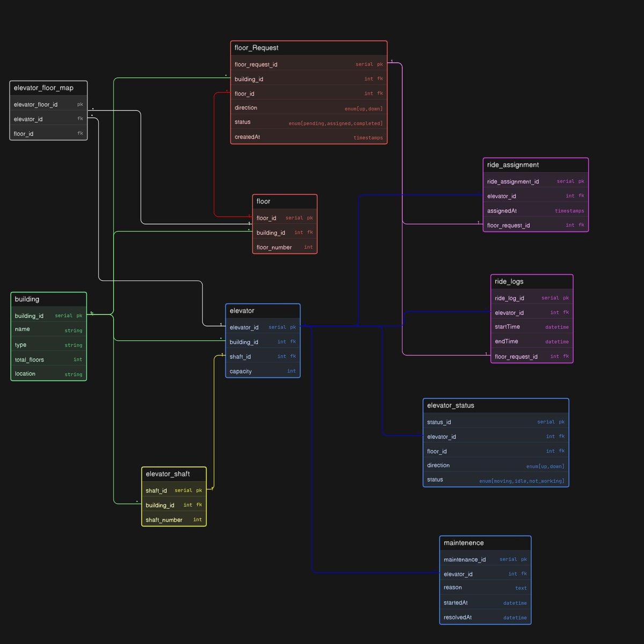Click status_id serial pk row
The width and height of the screenshot is (644, 644).
(496, 422)
